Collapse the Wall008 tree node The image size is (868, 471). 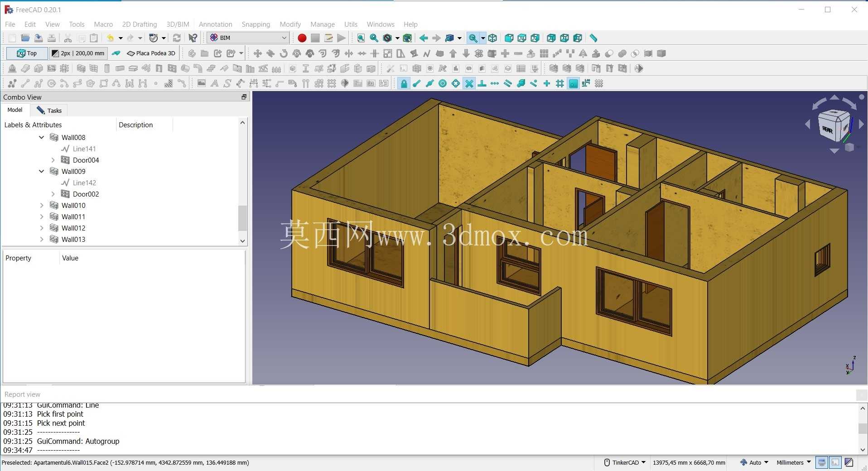[42, 137]
